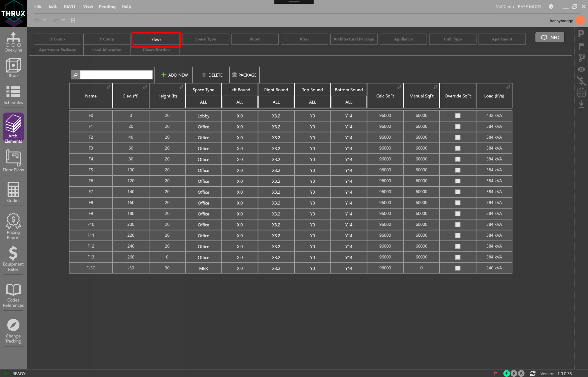
Task: Switch to the Space Type tab
Action: pyautogui.click(x=205, y=39)
